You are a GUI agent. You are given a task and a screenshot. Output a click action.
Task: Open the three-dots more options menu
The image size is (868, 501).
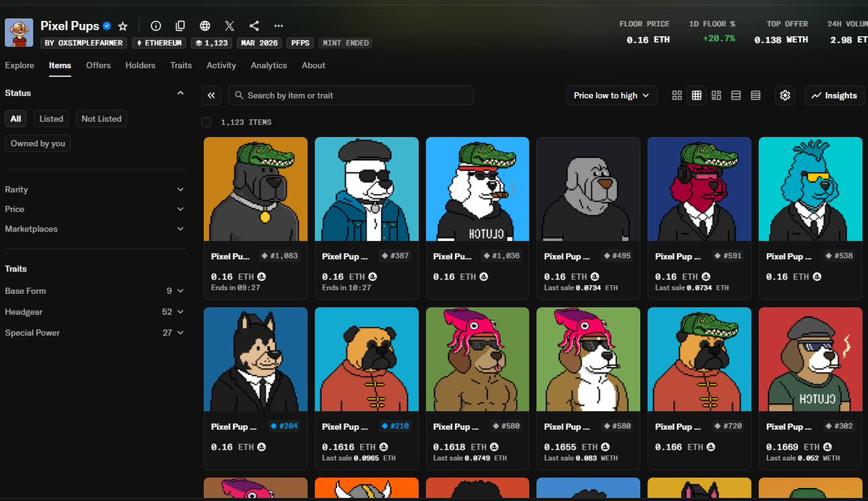[x=278, y=26]
